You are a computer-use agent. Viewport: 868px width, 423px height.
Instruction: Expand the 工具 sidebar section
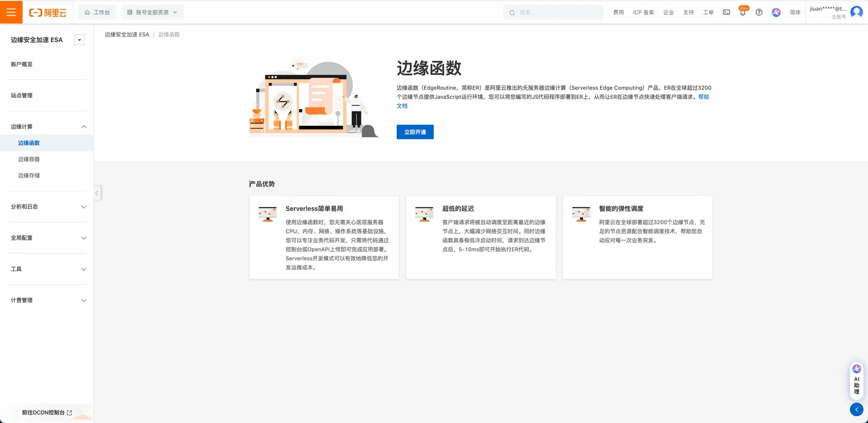click(x=46, y=269)
